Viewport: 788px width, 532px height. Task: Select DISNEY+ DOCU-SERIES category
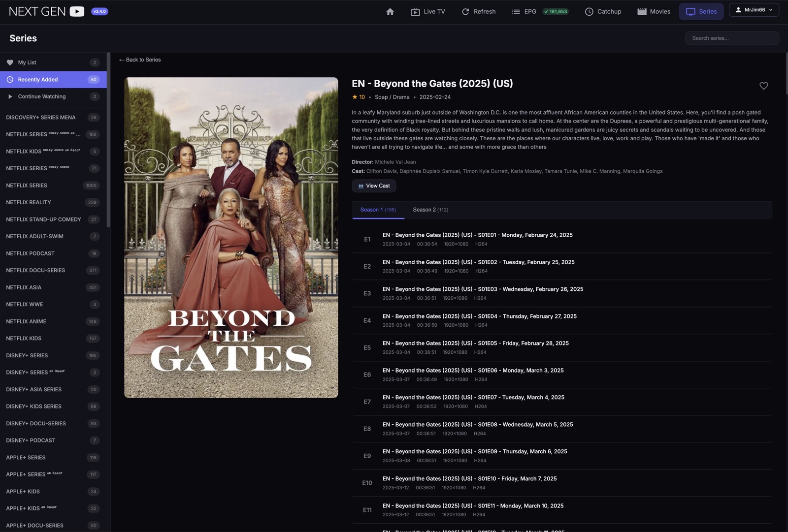[x=53, y=423]
